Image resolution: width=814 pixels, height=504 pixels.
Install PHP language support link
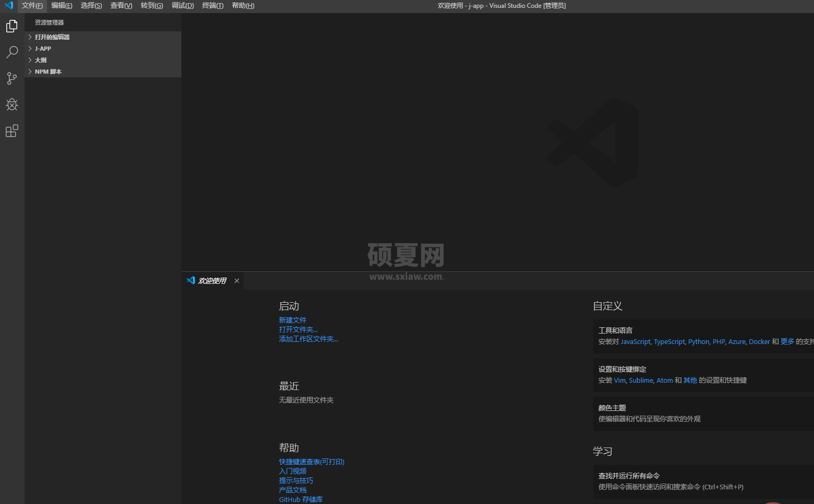coord(719,341)
